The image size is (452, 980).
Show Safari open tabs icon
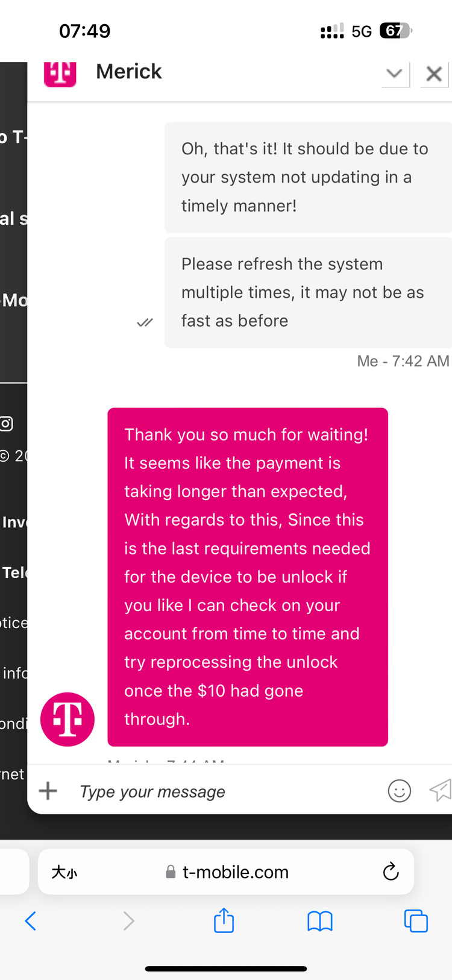[x=416, y=921]
